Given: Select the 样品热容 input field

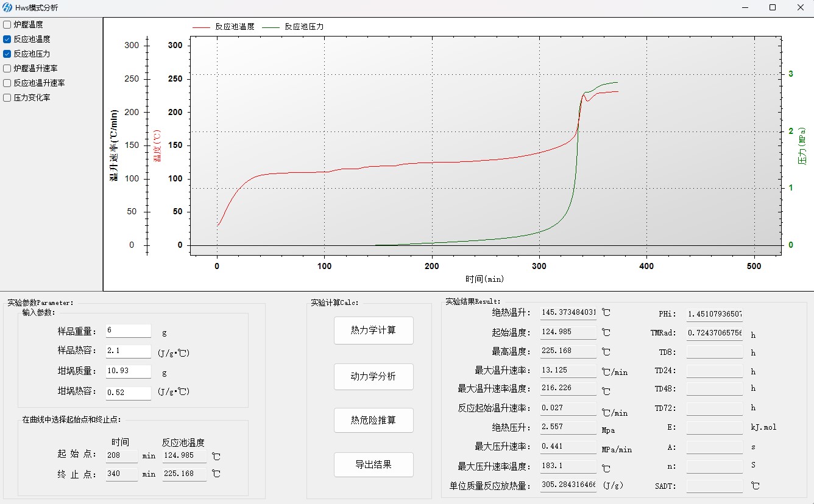Looking at the screenshot, I should click(x=128, y=352).
